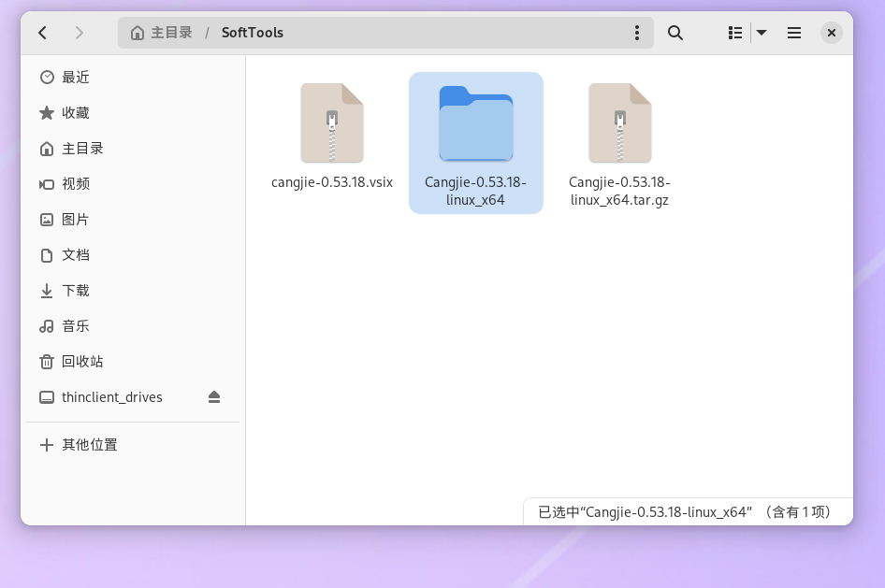Open the 图片 folder in sidebar
The image size is (885, 588).
click(x=133, y=220)
